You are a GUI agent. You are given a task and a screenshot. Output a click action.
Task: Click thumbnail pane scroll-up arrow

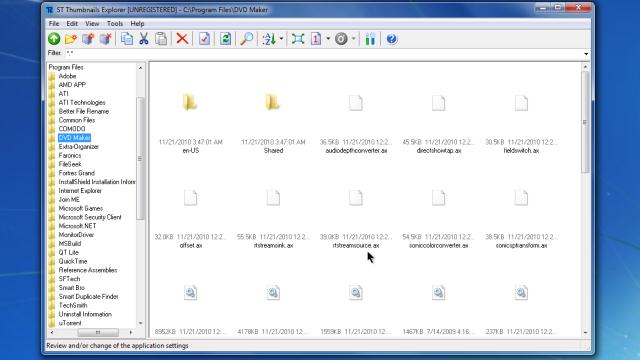click(585, 67)
